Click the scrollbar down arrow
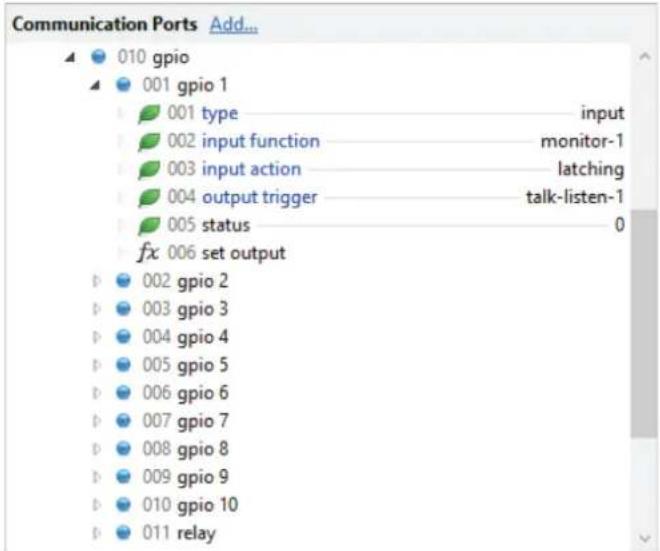 644,538
